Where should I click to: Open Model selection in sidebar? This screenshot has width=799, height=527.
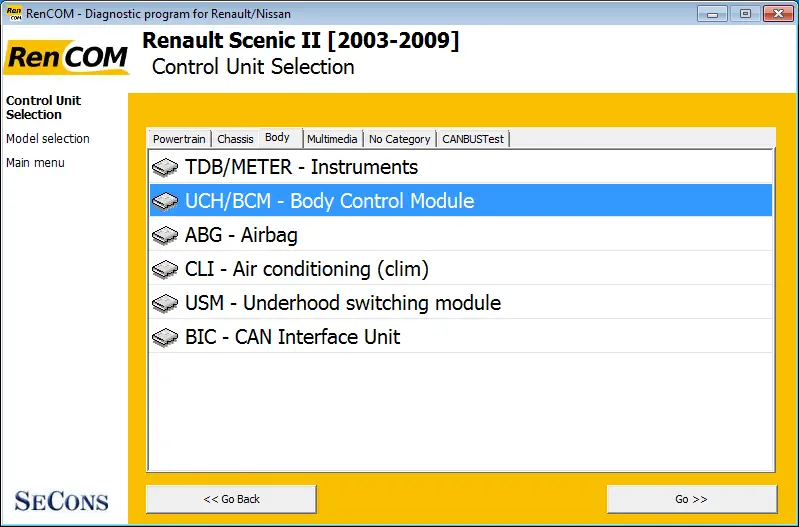click(48, 139)
